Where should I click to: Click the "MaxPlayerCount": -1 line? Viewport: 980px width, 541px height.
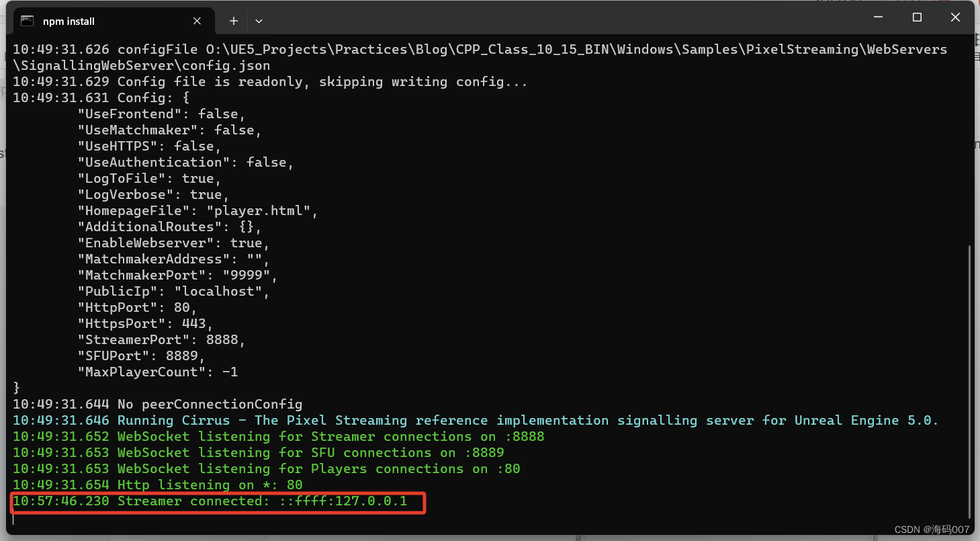pos(157,372)
